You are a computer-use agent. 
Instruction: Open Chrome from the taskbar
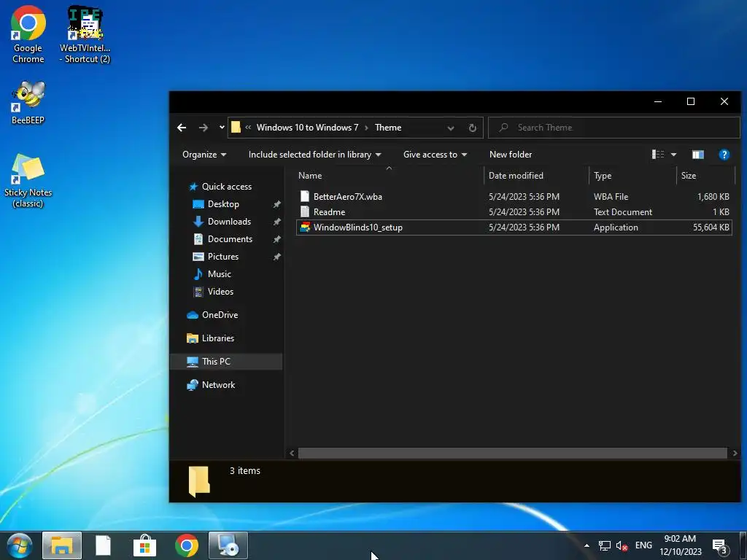(186, 545)
